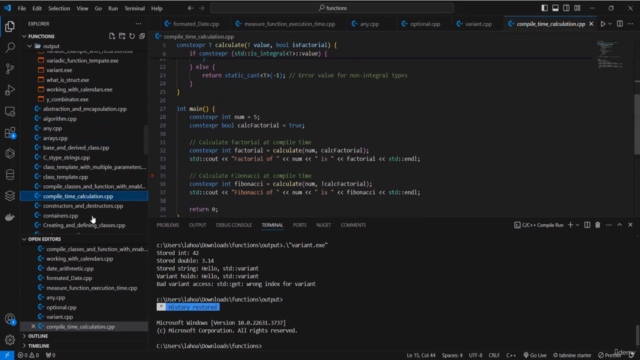Open the Search view in activity bar
This screenshot has height=360, width=640.
coord(10,47)
